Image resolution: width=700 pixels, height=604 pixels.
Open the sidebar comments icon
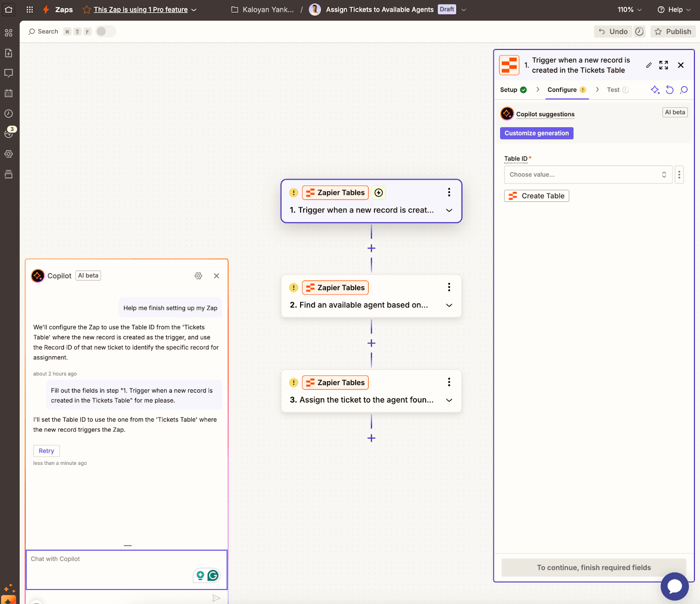point(8,73)
